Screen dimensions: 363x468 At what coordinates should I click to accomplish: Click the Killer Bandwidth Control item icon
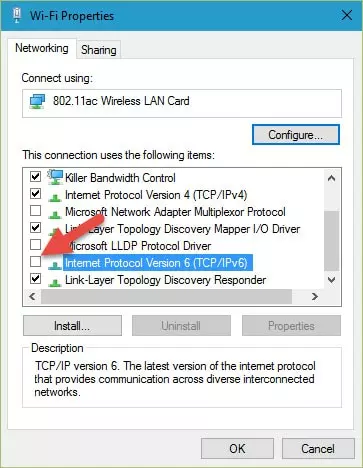55,177
